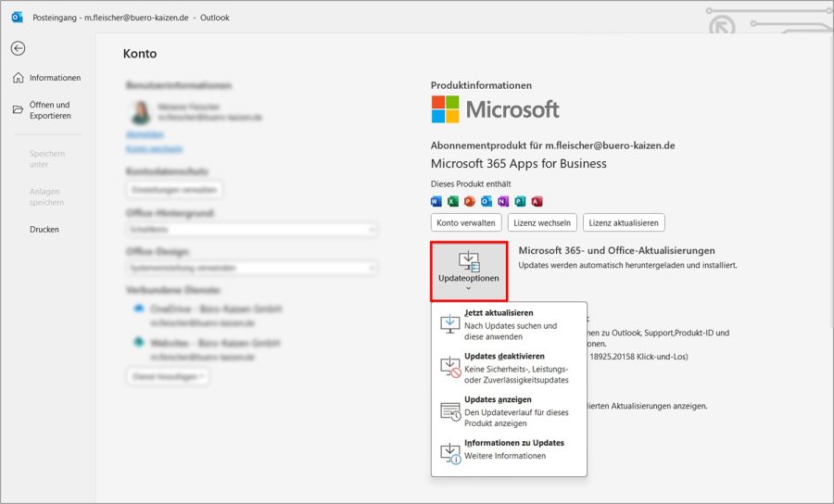Open the Dienst hinzufügen dropdown
834x504 pixels.
point(168,376)
